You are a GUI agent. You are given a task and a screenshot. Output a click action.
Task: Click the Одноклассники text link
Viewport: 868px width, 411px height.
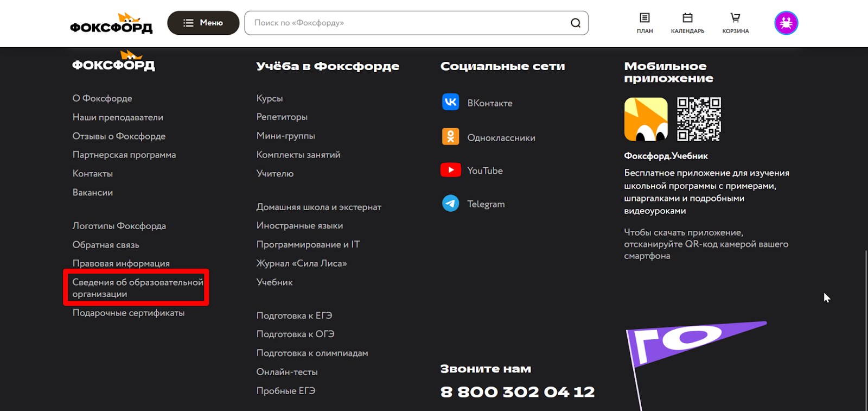[x=501, y=138]
